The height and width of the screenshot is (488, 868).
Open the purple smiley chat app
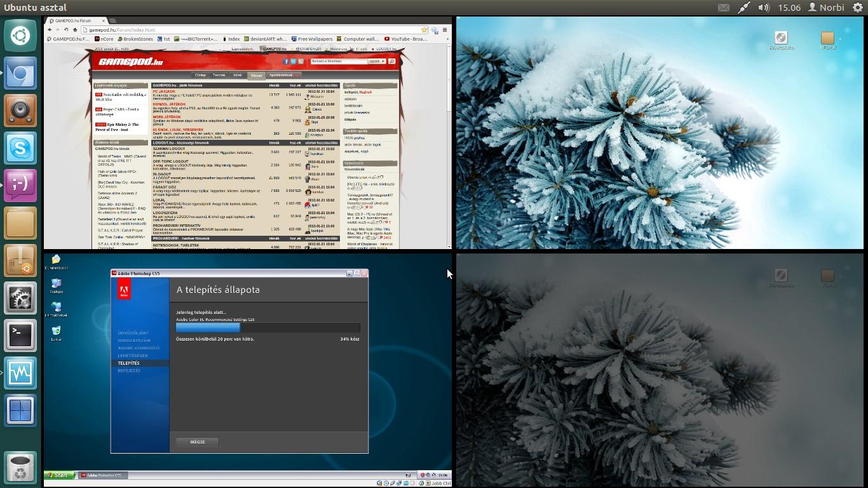point(20,186)
